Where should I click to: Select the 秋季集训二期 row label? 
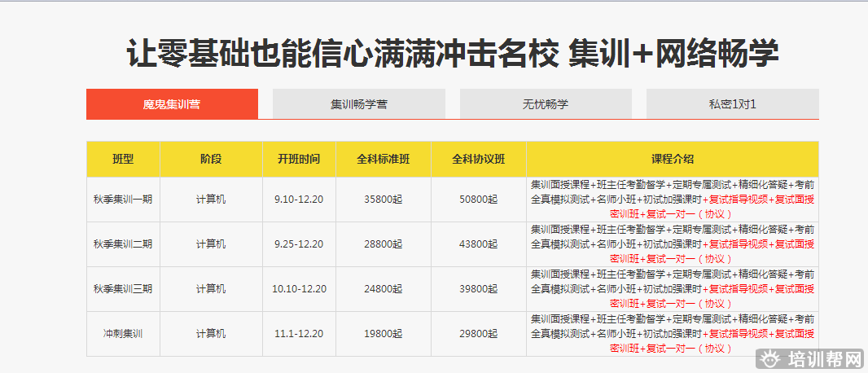click(x=123, y=244)
